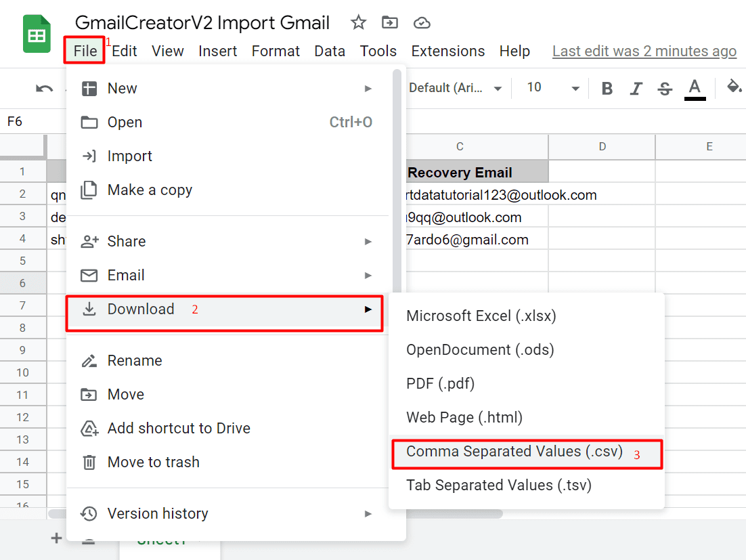Click the File menu's vertical scrollbar

click(397, 181)
